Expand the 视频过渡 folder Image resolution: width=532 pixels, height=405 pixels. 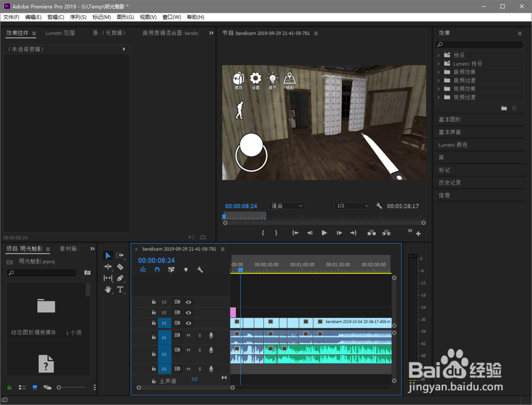click(x=438, y=97)
